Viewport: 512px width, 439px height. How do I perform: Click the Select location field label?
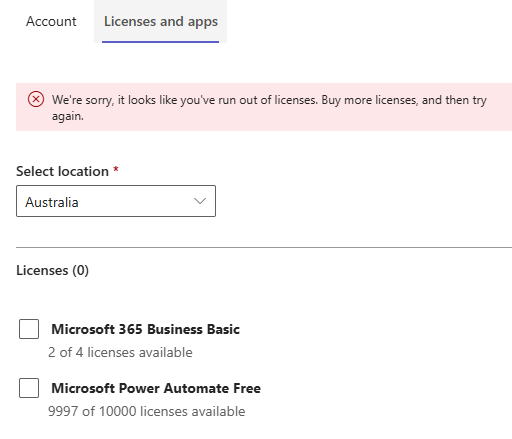[x=62, y=171]
